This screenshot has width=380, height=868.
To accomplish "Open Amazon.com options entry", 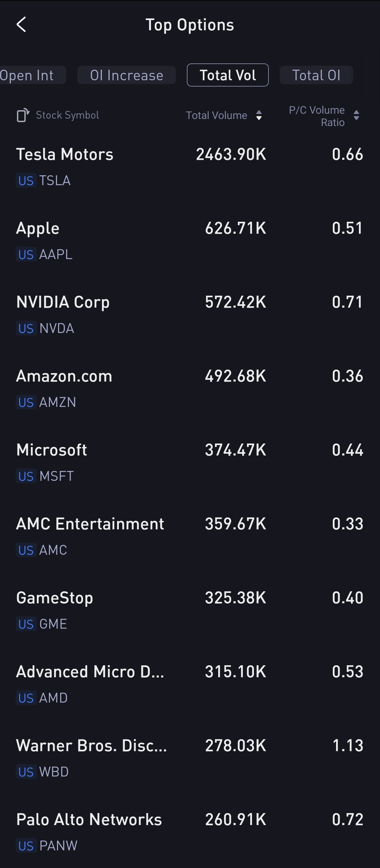I will click(190, 389).
